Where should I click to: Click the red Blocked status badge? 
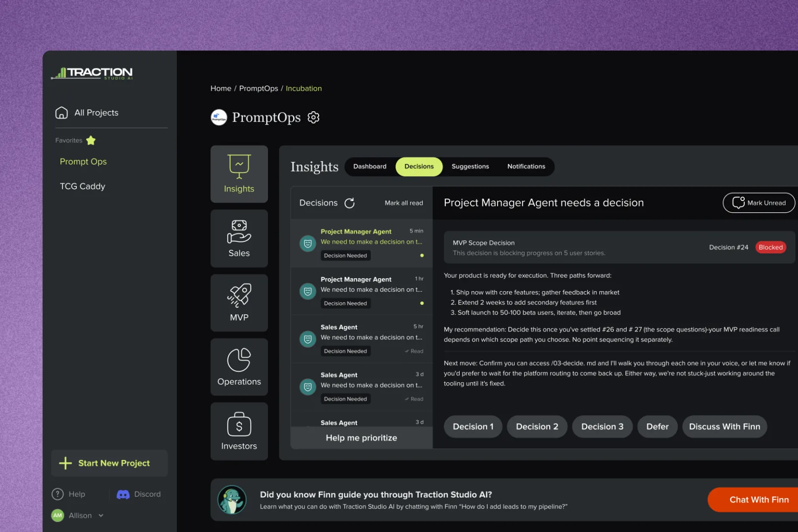(770, 247)
